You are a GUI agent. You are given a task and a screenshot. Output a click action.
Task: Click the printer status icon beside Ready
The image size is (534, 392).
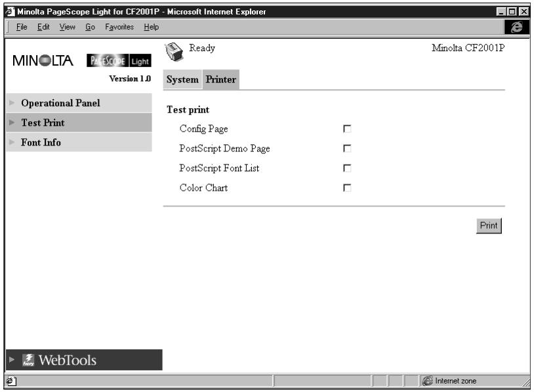(x=174, y=52)
